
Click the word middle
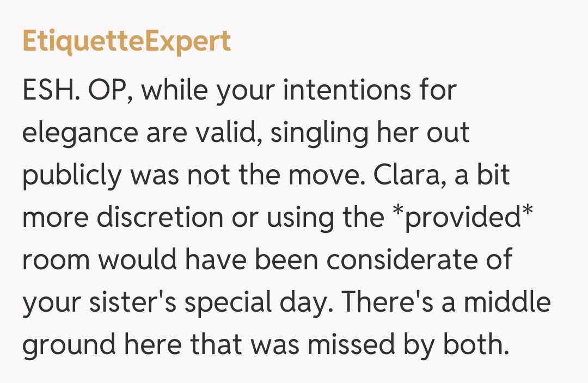click(x=507, y=302)
